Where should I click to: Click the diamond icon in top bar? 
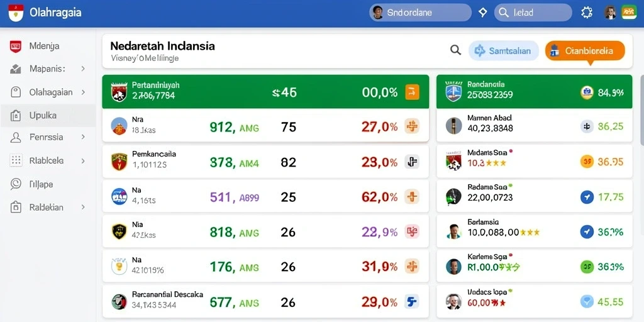point(483,13)
